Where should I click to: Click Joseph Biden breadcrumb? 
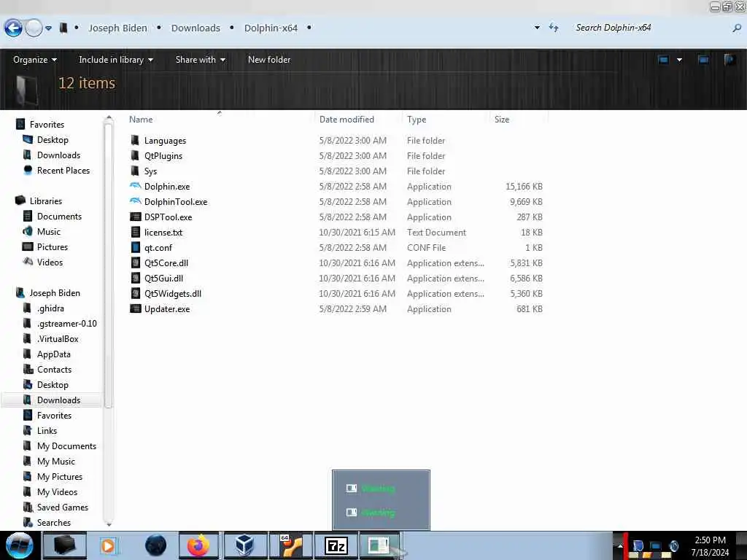(x=117, y=28)
